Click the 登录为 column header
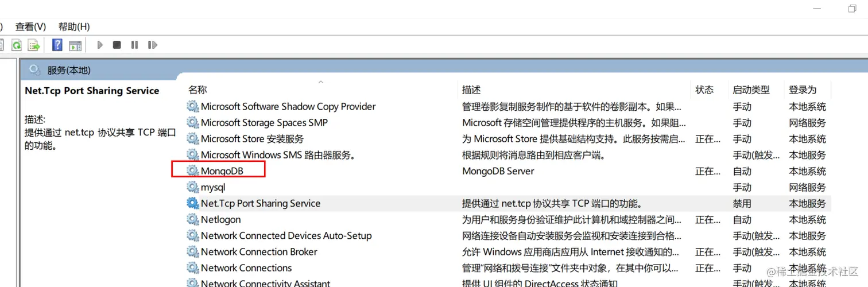The image size is (868, 287). point(802,90)
